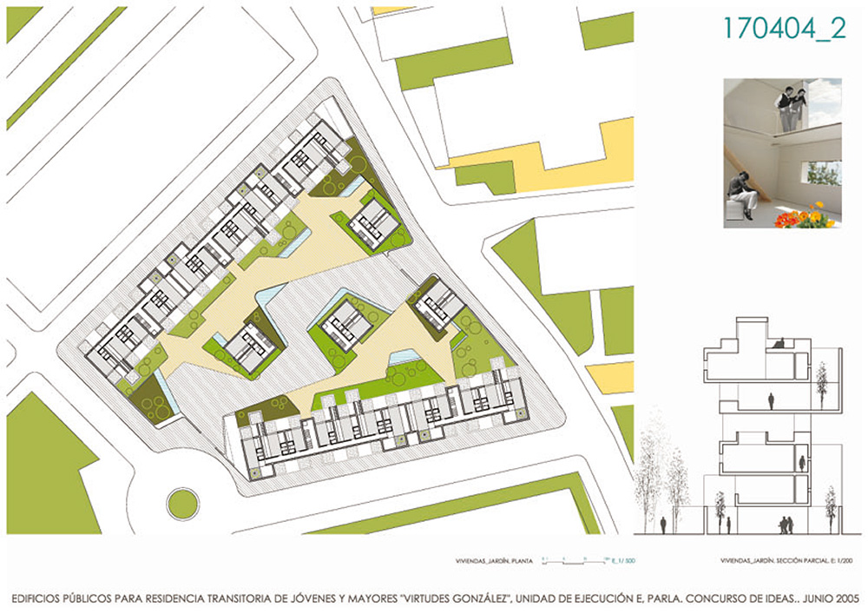This screenshot has height=614, width=868.
Task: Click the 170404_2 title text
Action: click(783, 28)
